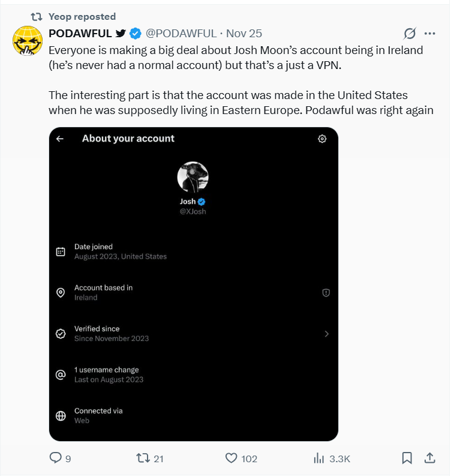Open the Josh profile picture in screenshot
This screenshot has width=454, height=476.
coord(193,177)
